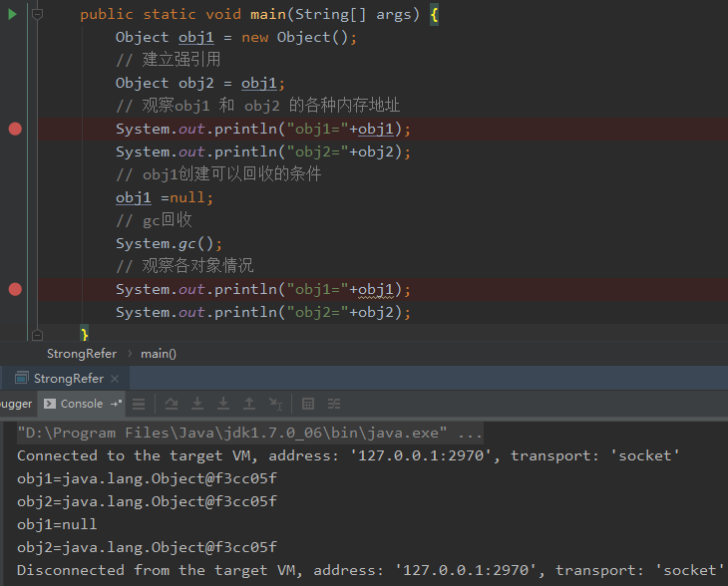Select the StrongRefer debug session tab

pos(68,379)
